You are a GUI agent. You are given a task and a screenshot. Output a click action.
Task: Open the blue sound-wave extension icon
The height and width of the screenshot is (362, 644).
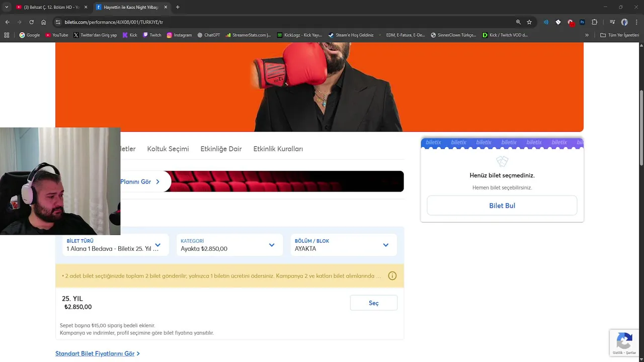546,22
